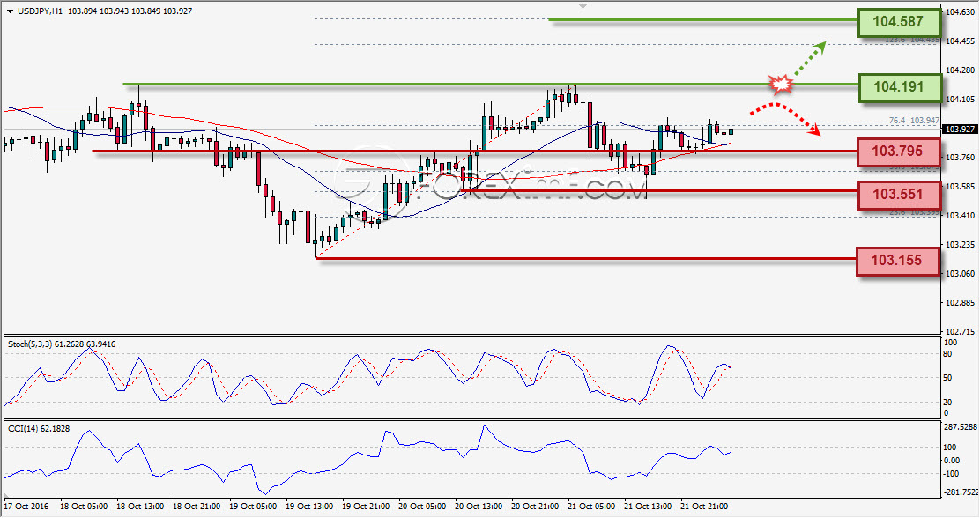980x518 pixels.
Task: Click the 17 Oct 2016 date label
Action: (26, 507)
